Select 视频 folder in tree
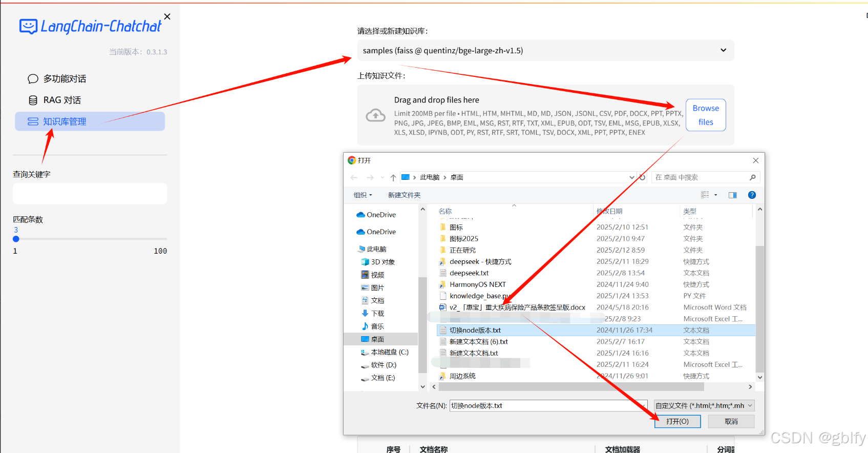Image resolution: width=868 pixels, height=453 pixels. (x=373, y=275)
